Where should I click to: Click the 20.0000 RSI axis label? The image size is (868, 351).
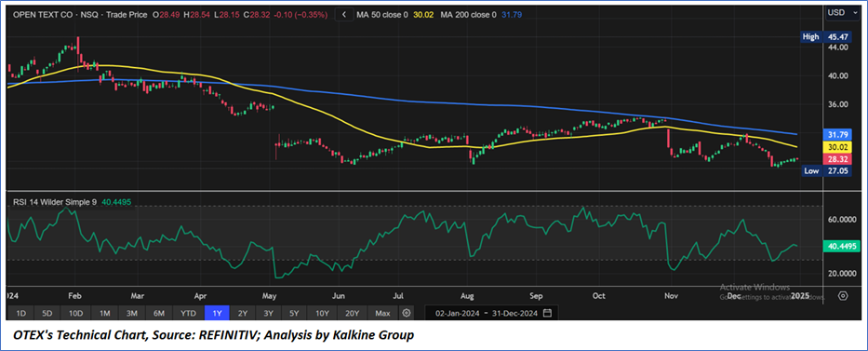point(841,274)
